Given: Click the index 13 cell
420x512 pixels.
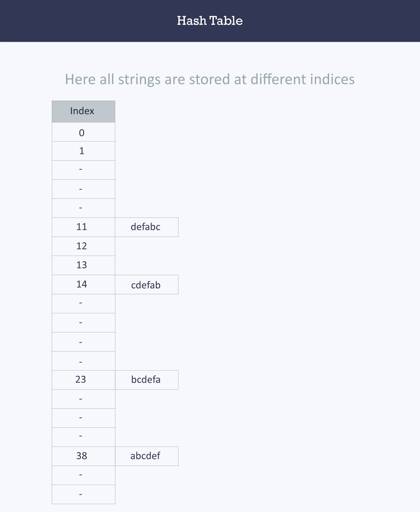Looking at the screenshot, I should pos(83,265).
